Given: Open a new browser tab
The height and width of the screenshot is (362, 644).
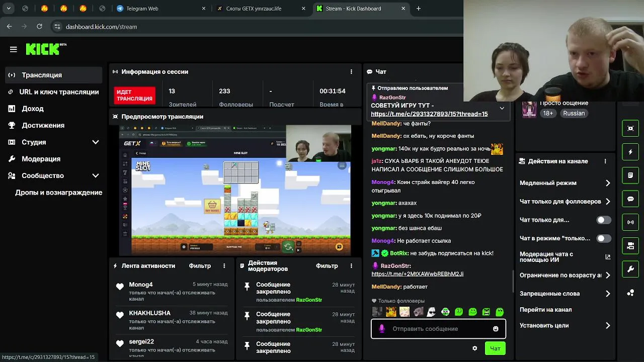Looking at the screenshot, I should [418, 9].
